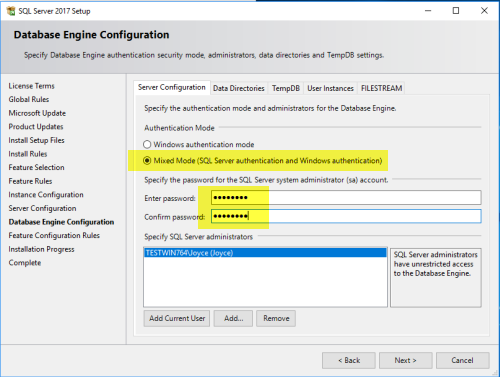Screen dimensions: 500x377
Task: Click Install Rules step in sidebar
Action: click(x=28, y=154)
